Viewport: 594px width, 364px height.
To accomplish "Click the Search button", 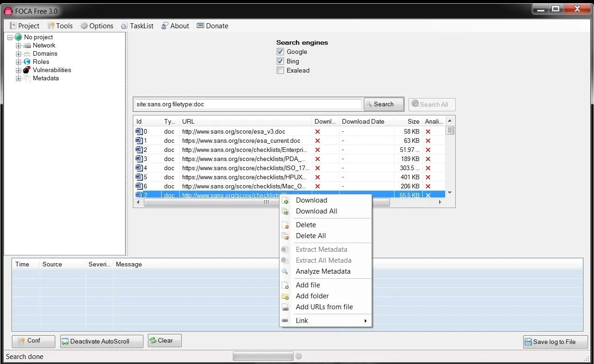I will point(384,104).
